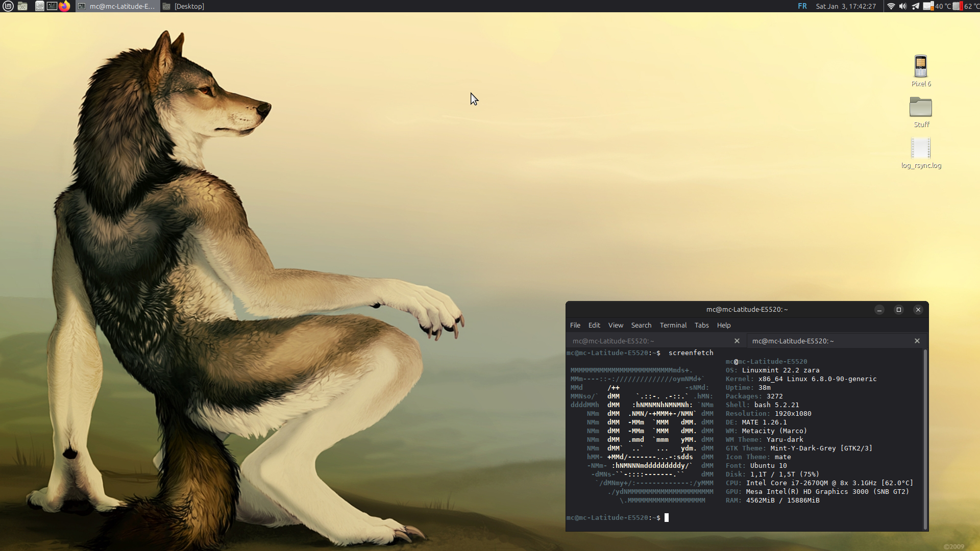This screenshot has height=551, width=980.
Task: Open the Pixel 6 desktop icon
Action: click(921, 67)
